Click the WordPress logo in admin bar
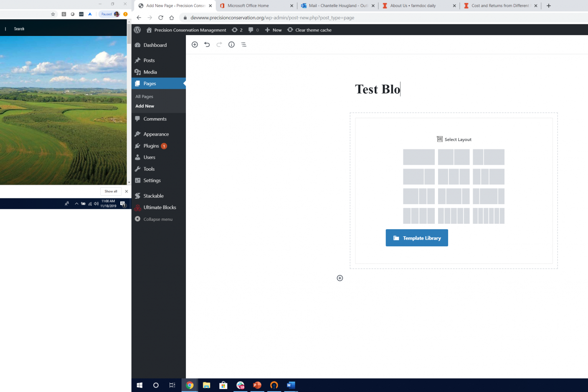This screenshot has height=392, width=588. 137,30
